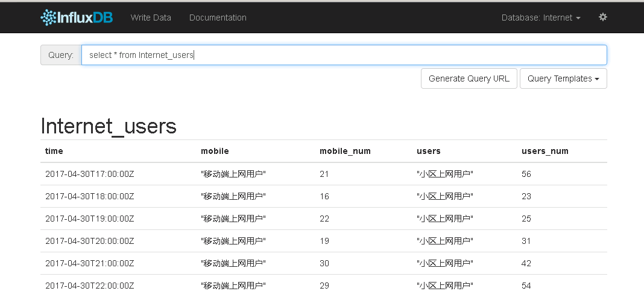Click users_num value 56 in first row
This screenshot has width=644, height=294.
pos(526,174)
